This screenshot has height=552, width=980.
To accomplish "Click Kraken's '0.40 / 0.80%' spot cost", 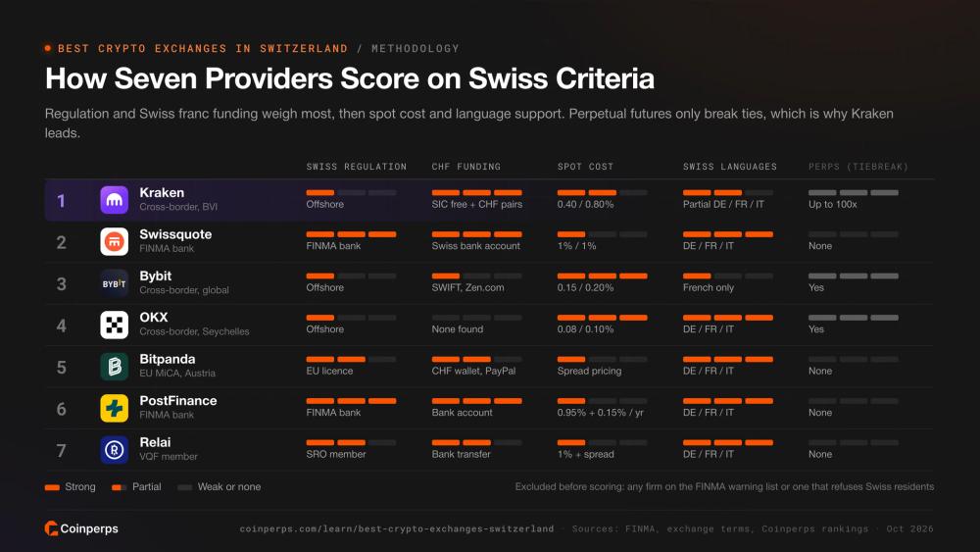I will (x=586, y=204).
